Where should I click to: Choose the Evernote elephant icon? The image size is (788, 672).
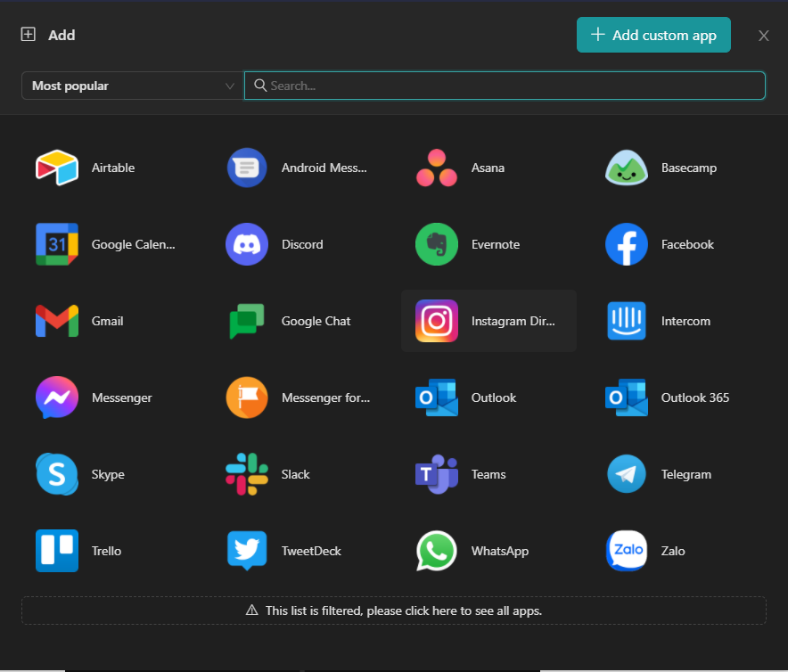(x=436, y=244)
